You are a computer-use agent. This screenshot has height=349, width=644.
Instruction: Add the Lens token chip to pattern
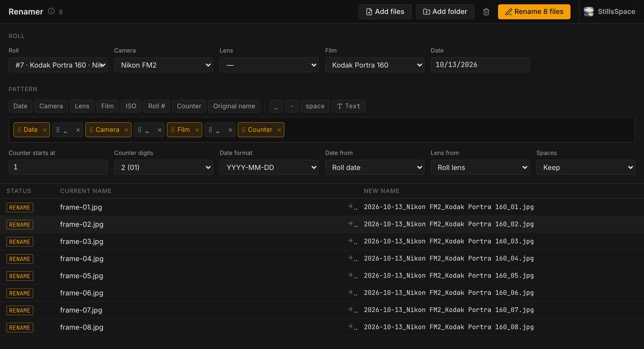click(x=82, y=106)
